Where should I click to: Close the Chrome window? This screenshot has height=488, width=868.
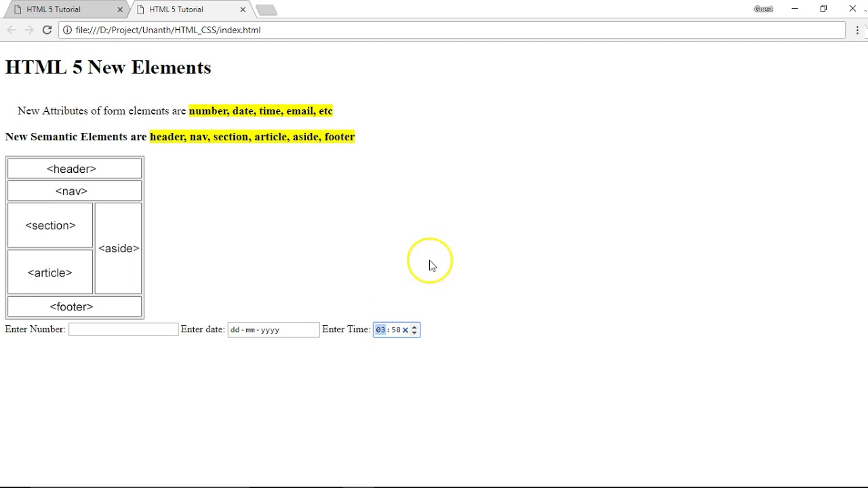pos(852,9)
